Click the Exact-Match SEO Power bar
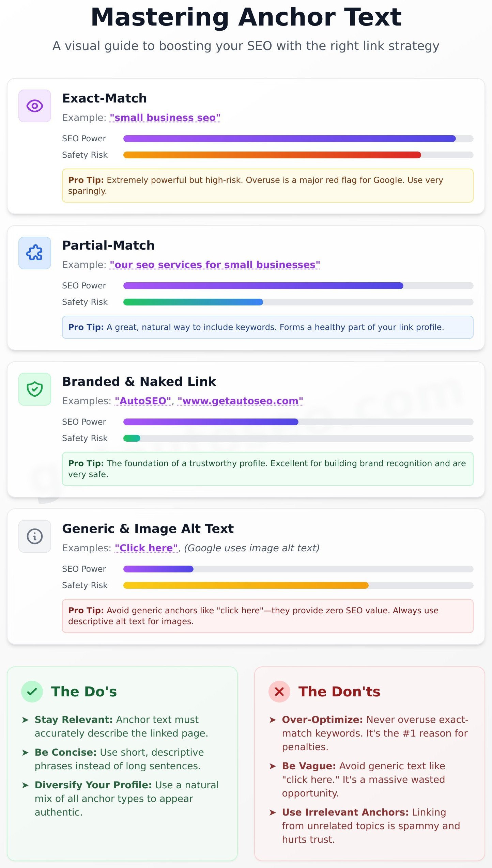This screenshot has height=868, width=492. click(x=290, y=139)
